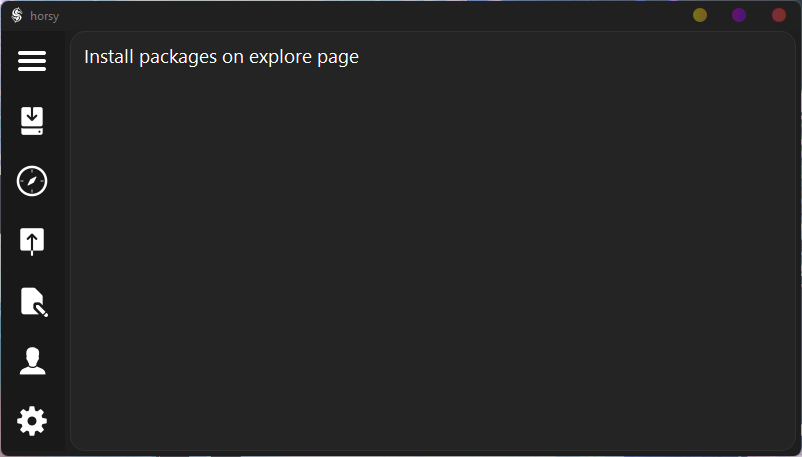Viewport: 802px width, 457px height.
Task: Close the app with the red dot
Action: [x=779, y=15]
